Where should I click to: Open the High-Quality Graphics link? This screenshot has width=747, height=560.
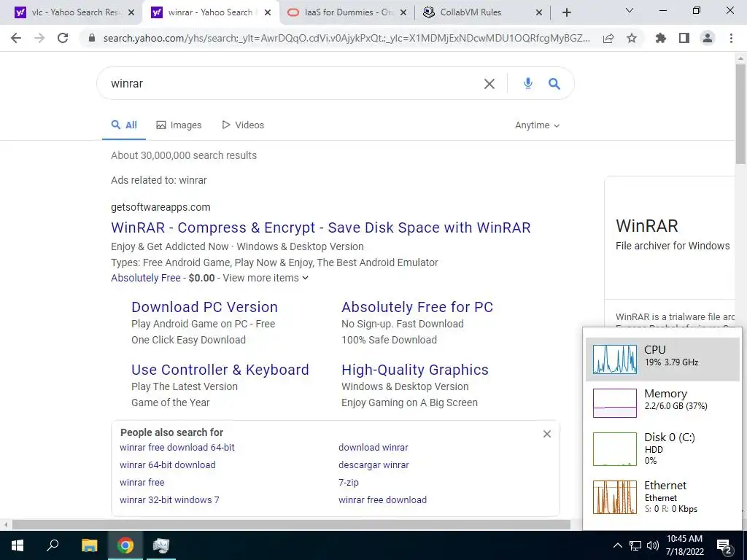pos(415,370)
